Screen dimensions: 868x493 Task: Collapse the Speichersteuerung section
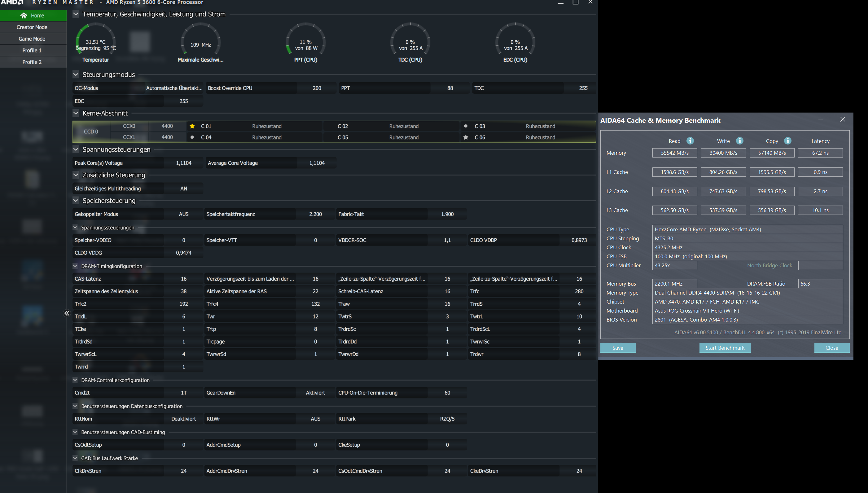[76, 200]
